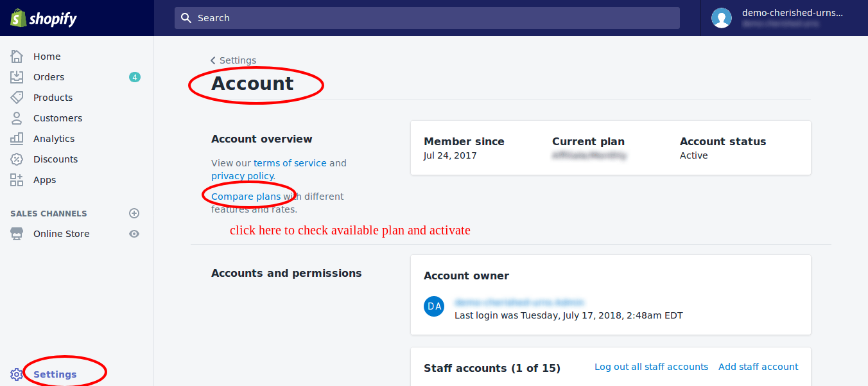The image size is (868, 386).
Task: Click the Customers person icon
Action: click(x=17, y=118)
